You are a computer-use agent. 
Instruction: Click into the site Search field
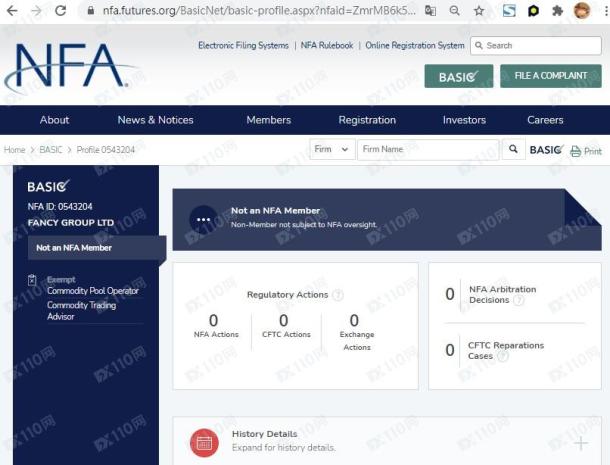(x=536, y=46)
